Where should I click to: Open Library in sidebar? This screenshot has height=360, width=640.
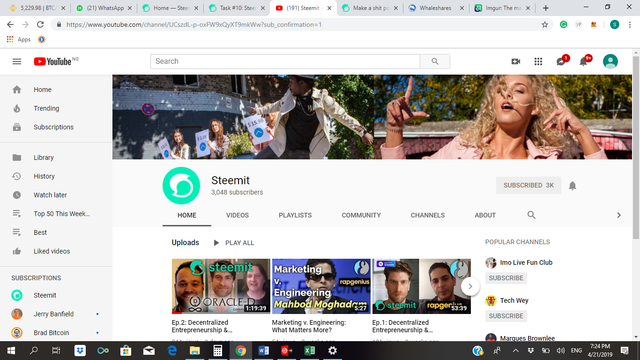point(56,158)
